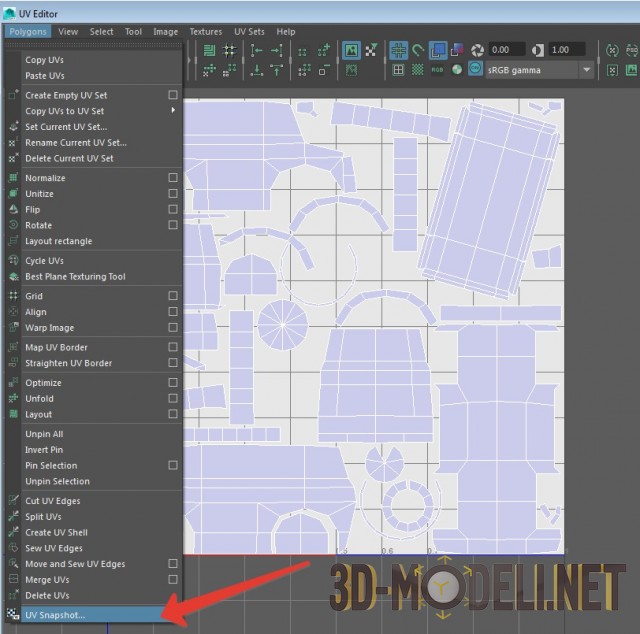Open the Image menu
This screenshot has height=634, width=640.
click(x=165, y=31)
